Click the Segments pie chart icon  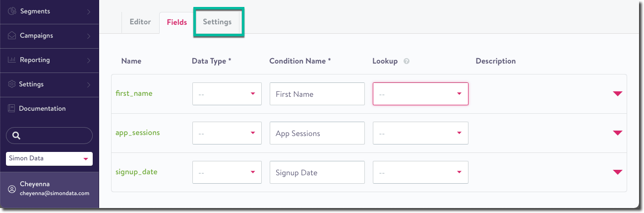coord(12,11)
